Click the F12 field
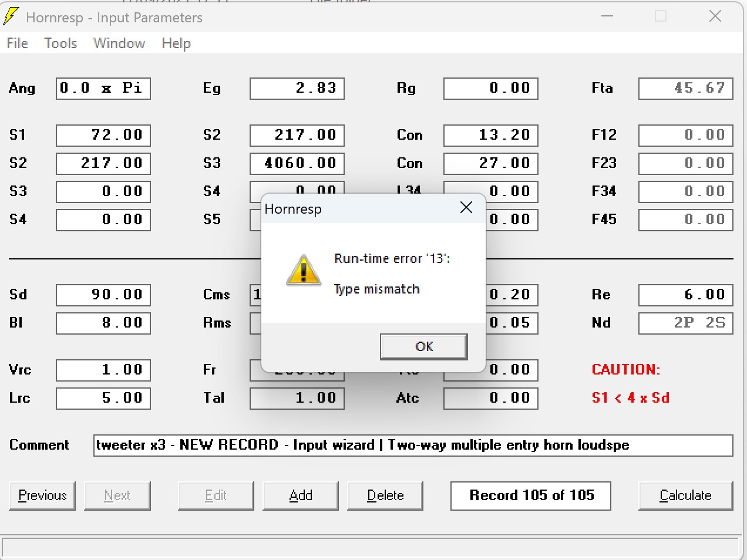 (686, 135)
